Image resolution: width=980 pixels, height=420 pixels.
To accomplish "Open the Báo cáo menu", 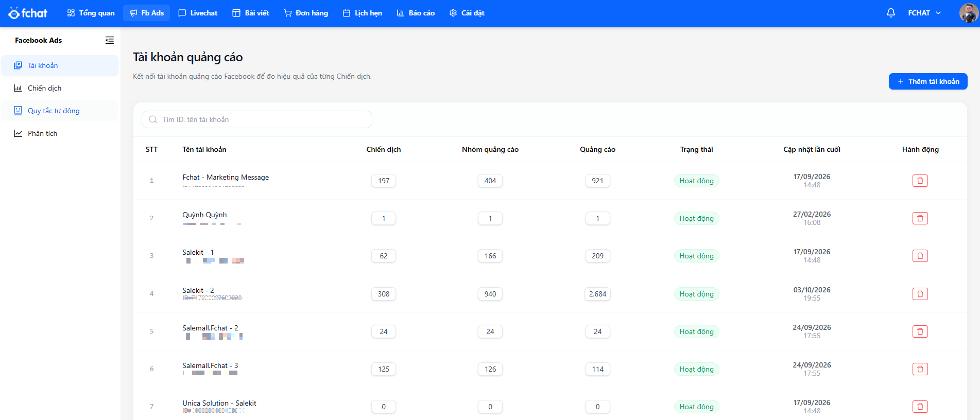I will click(x=416, y=13).
